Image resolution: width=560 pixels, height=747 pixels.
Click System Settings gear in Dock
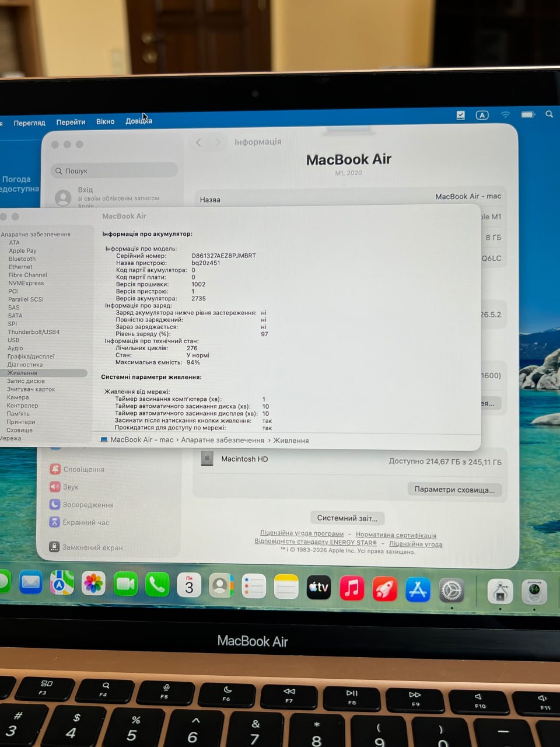pyautogui.click(x=451, y=591)
